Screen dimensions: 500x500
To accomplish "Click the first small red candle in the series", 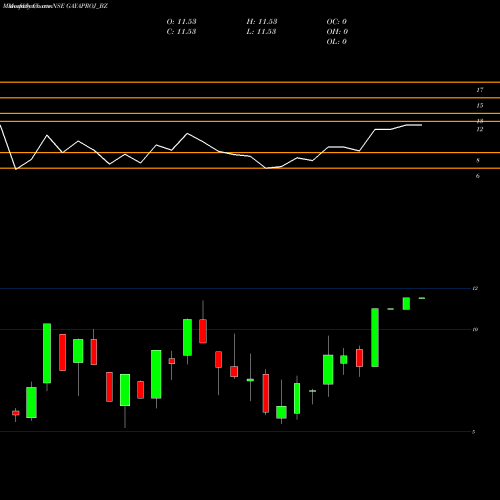I will 16,413.
